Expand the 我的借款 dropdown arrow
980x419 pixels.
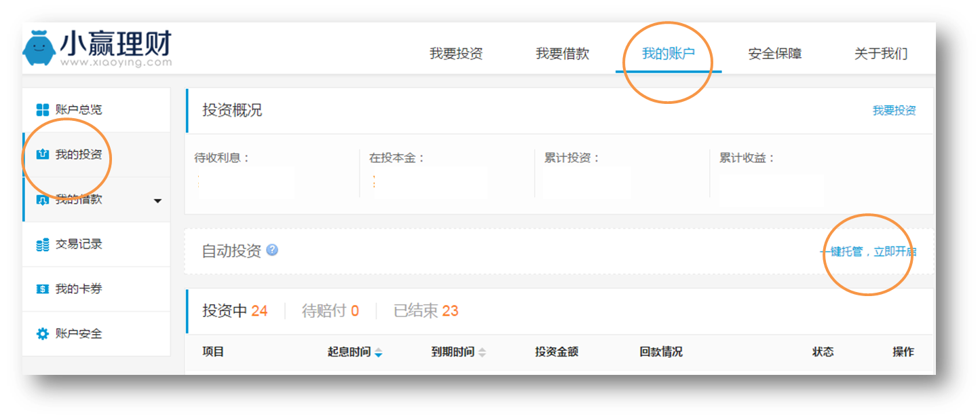pyautogui.click(x=157, y=201)
